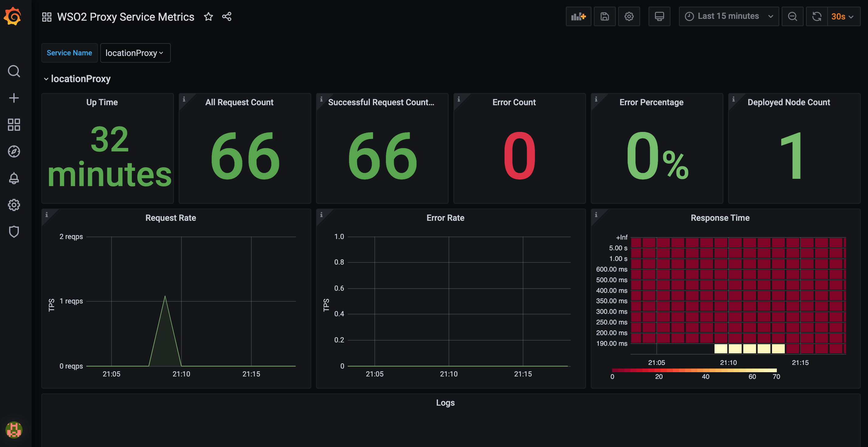Refresh the dashboard with refresh icon
The width and height of the screenshot is (868, 447).
[x=816, y=16]
